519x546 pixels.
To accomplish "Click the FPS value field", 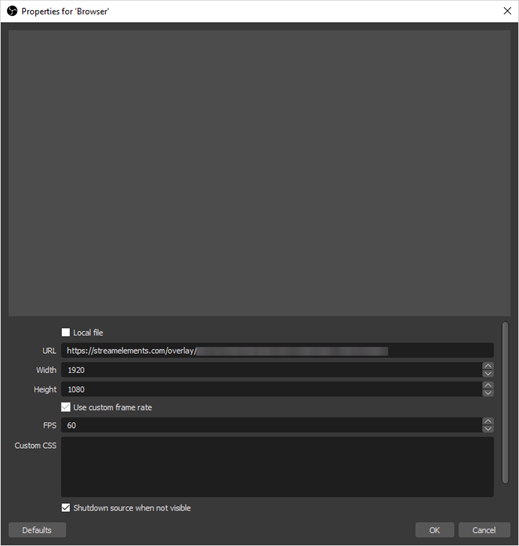I will (x=272, y=425).
